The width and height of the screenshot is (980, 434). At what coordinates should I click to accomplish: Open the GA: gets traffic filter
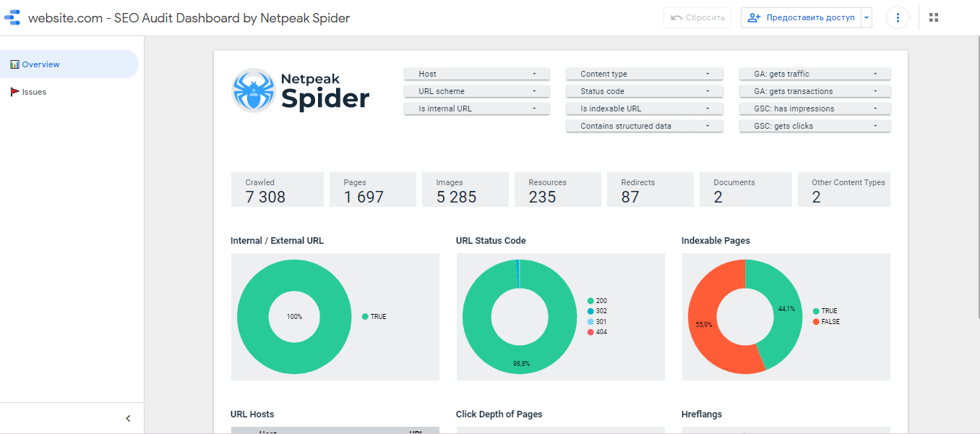[x=815, y=74]
